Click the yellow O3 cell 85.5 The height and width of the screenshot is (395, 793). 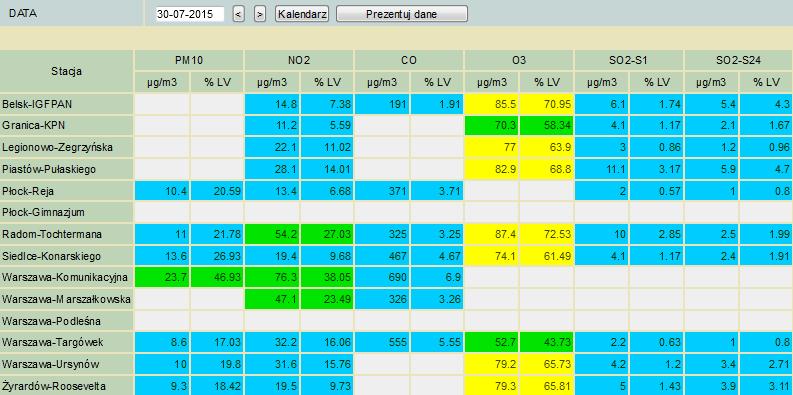pyautogui.click(x=492, y=104)
